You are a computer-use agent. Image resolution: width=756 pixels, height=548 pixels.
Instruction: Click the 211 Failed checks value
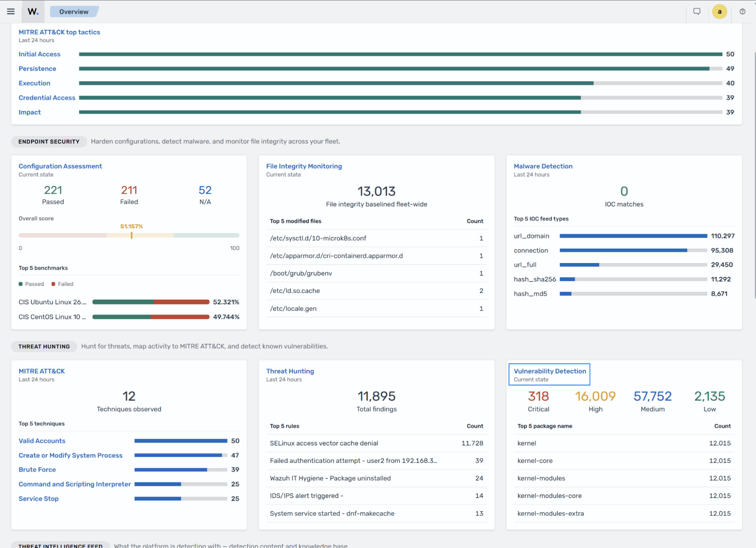[129, 190]
